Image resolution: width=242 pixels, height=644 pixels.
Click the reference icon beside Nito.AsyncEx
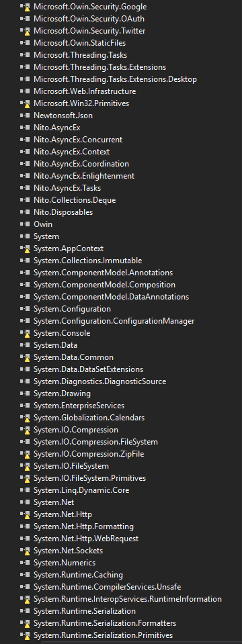(x=25, y=128)
